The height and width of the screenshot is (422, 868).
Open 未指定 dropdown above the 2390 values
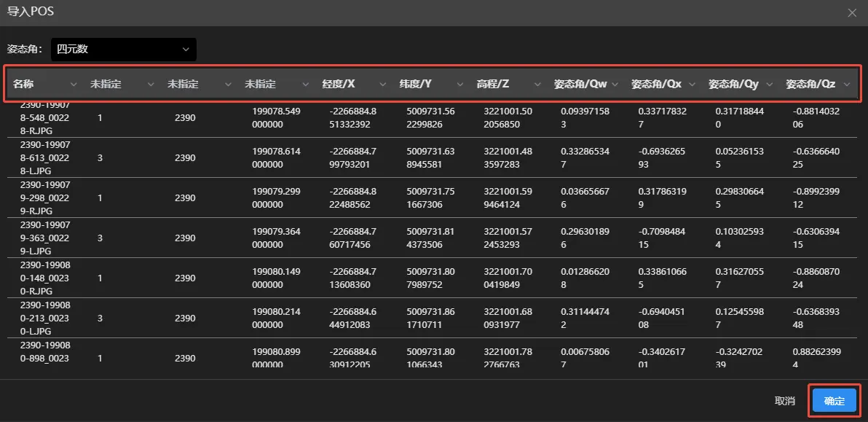click(200, 85)
